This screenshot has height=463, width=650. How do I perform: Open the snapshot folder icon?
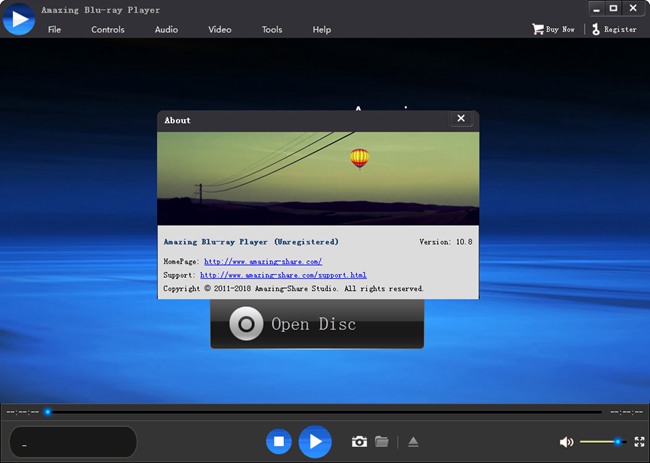381,441
